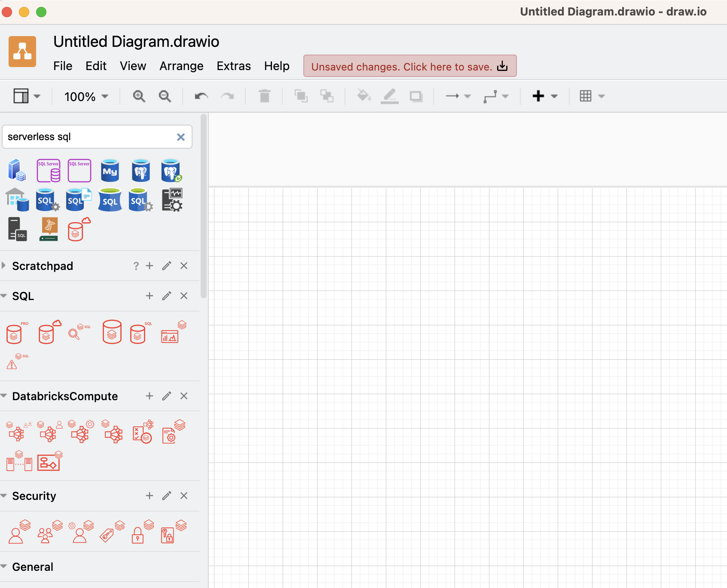Add shape to DatabricksCompute library
Image resolution: width=727 pixels, height=588 pixels.
[150, 396]
